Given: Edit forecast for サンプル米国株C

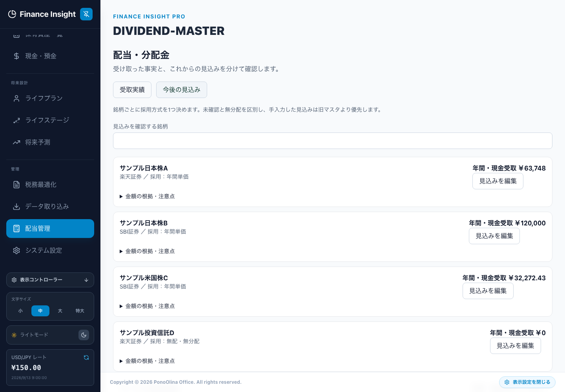Looking at the screenshot, I should click(488, 291).
